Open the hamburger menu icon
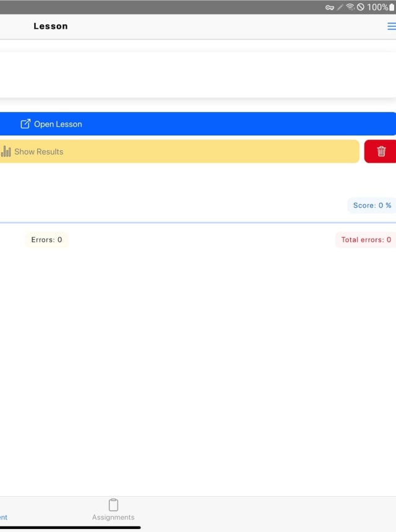The height and width of the screenshot is (532, 396). click(x=392, y=26)
